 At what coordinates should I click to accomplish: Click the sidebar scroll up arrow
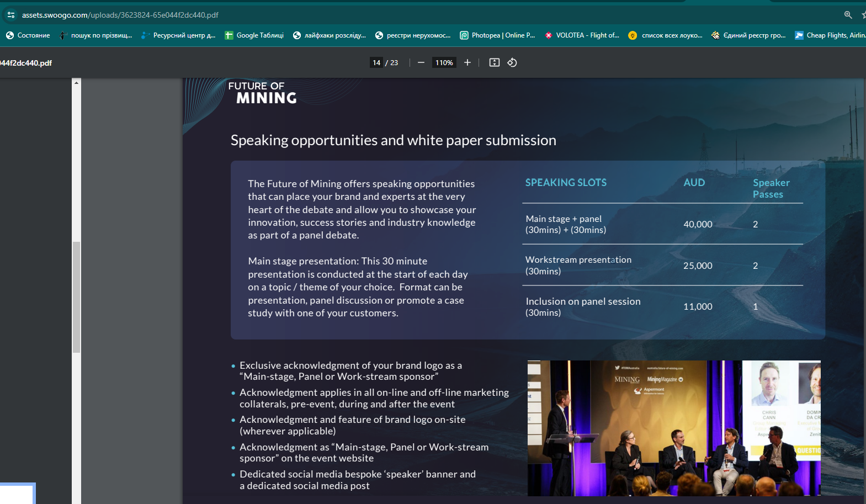tap(76, 82)
